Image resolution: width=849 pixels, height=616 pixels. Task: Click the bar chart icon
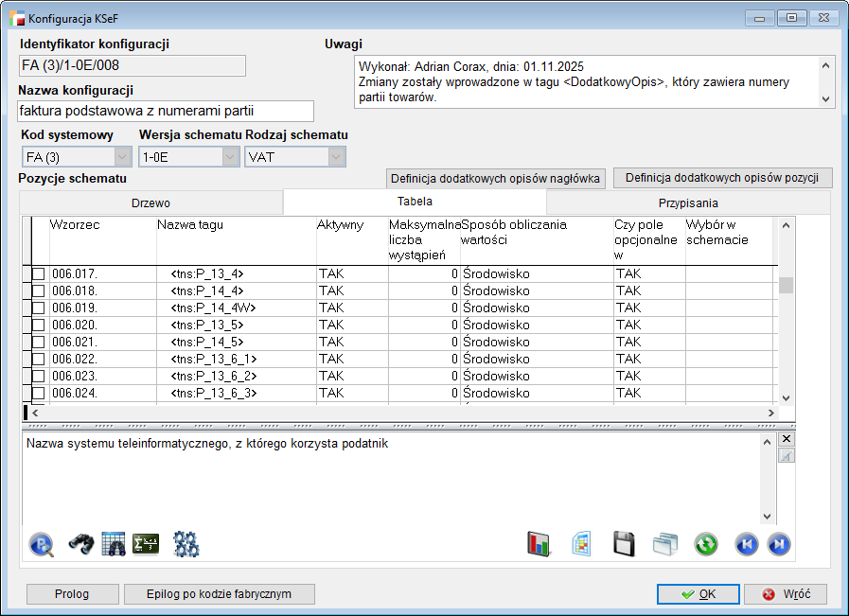point(539,544)
